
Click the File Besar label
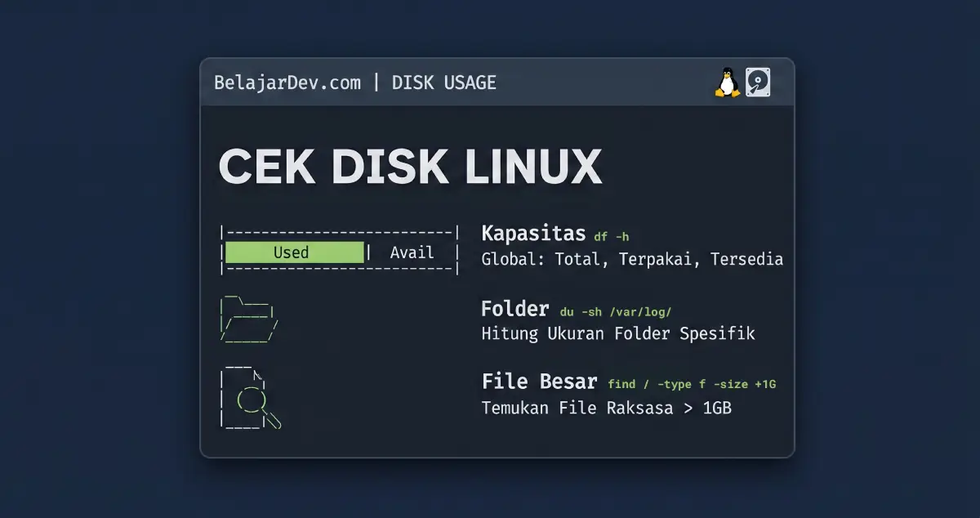tap(540, 382)
